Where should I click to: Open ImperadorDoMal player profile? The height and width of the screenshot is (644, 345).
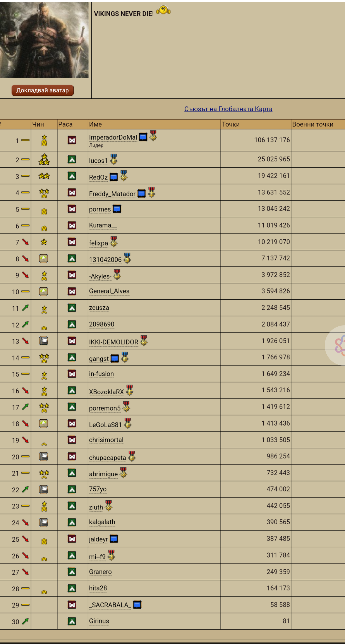click(x=113, y=138)
